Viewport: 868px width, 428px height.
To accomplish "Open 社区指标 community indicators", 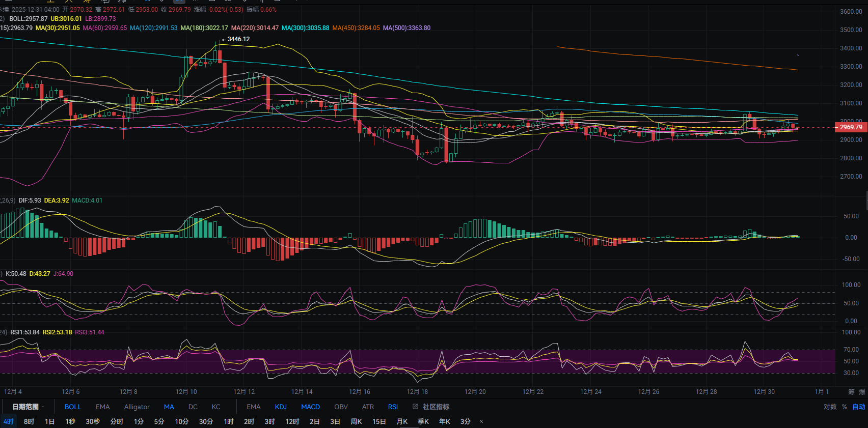I will point(431,407).
